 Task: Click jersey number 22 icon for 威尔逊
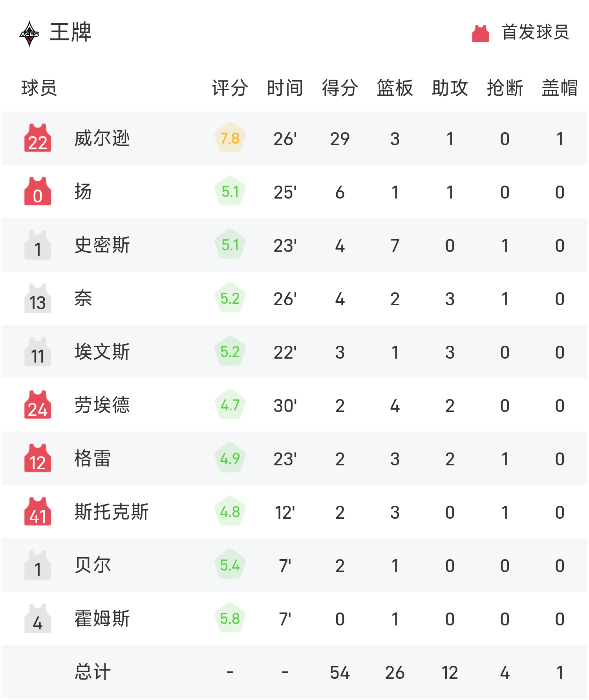(x=38, y=138)
